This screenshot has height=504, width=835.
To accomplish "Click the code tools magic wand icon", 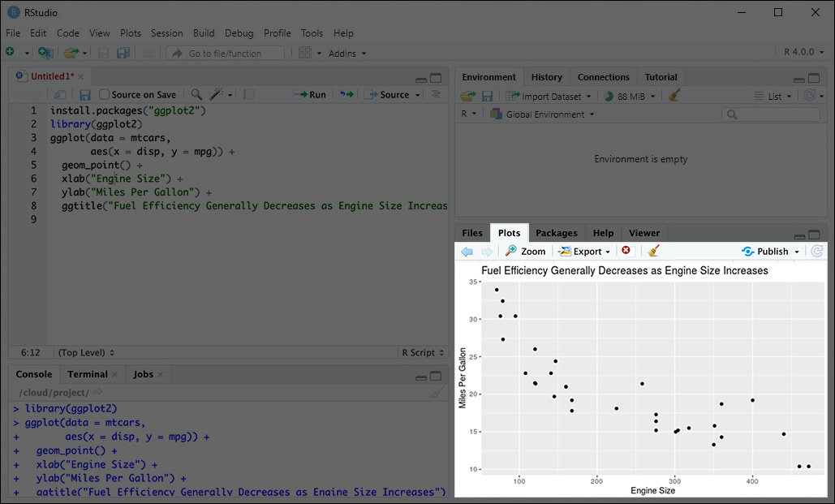I will 216,94.
